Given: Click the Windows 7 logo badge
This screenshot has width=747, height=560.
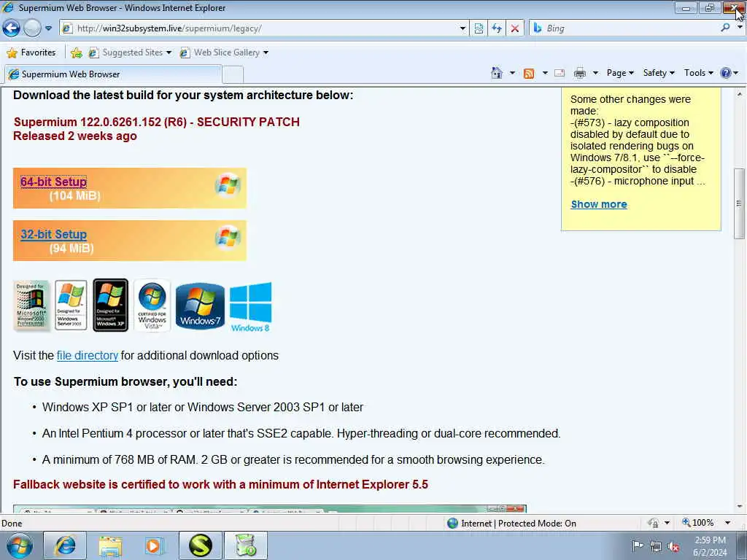Looking at the screenshot, I should (200, 306).
